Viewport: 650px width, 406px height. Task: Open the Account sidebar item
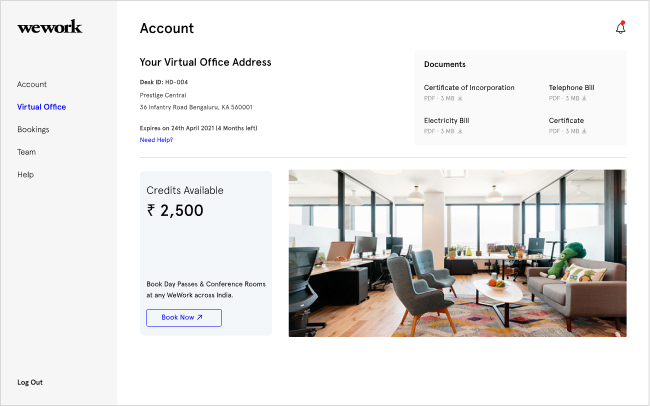click(32, 84)
